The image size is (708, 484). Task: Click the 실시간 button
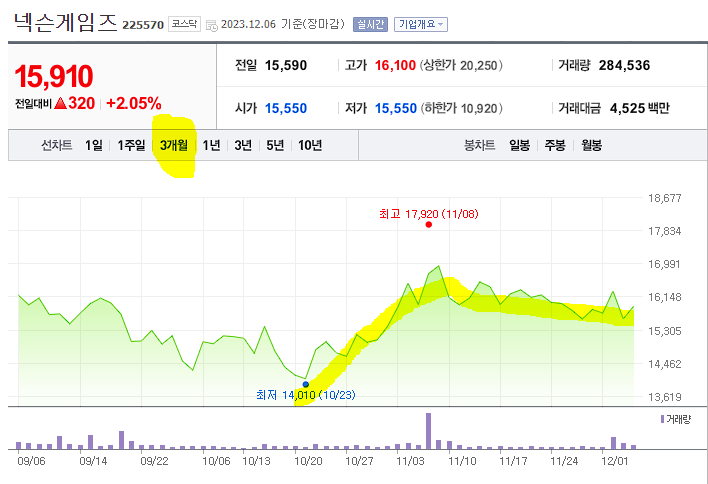coord(370,24)
